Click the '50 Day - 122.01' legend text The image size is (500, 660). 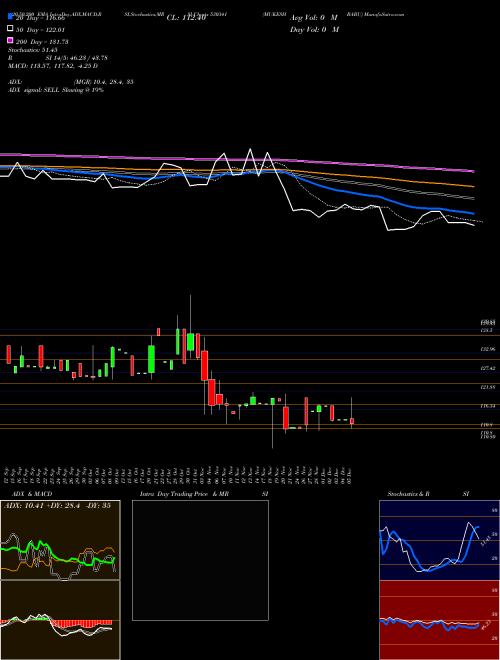[x=41, y=30]
